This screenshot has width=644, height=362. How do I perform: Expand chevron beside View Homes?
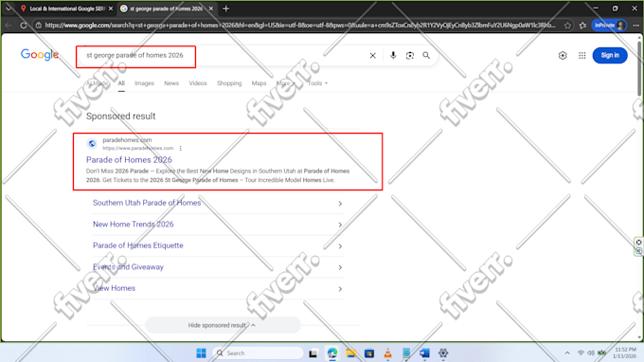[340, 289]
